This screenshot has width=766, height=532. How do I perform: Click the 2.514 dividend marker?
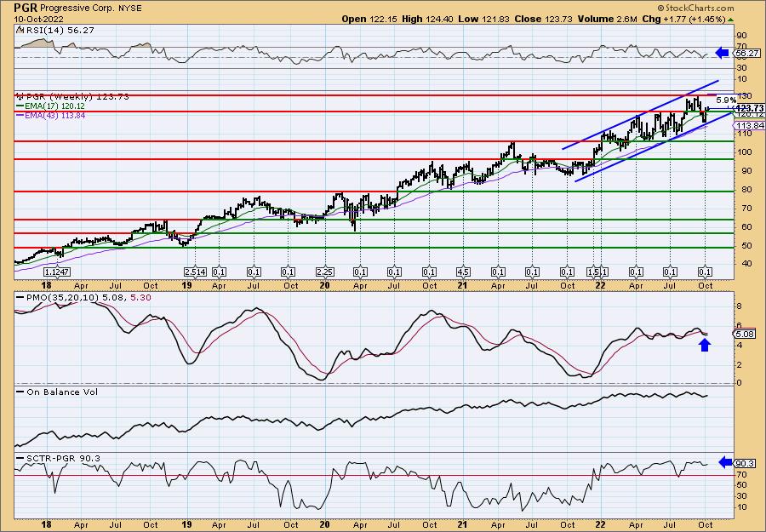pos(195,272)
